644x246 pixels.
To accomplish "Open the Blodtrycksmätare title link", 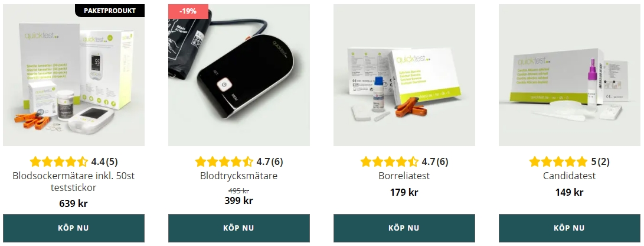I will pyautogui.click(x=239, y=176).
